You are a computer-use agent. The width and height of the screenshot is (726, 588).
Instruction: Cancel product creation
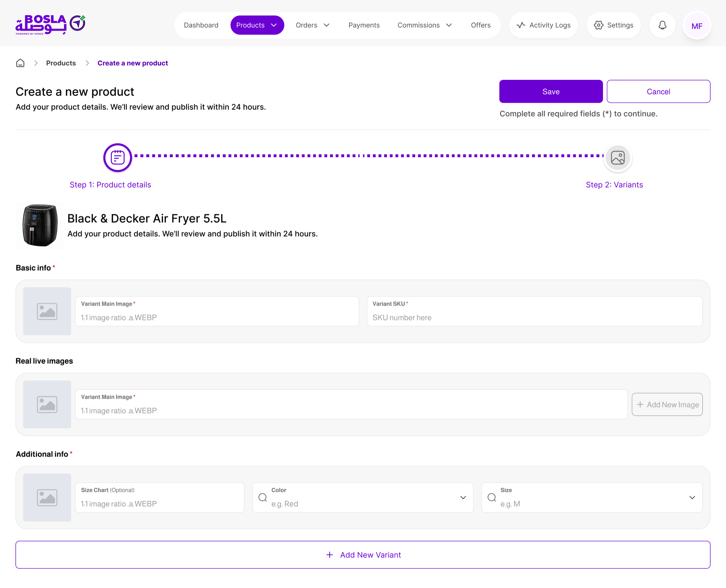658,92
